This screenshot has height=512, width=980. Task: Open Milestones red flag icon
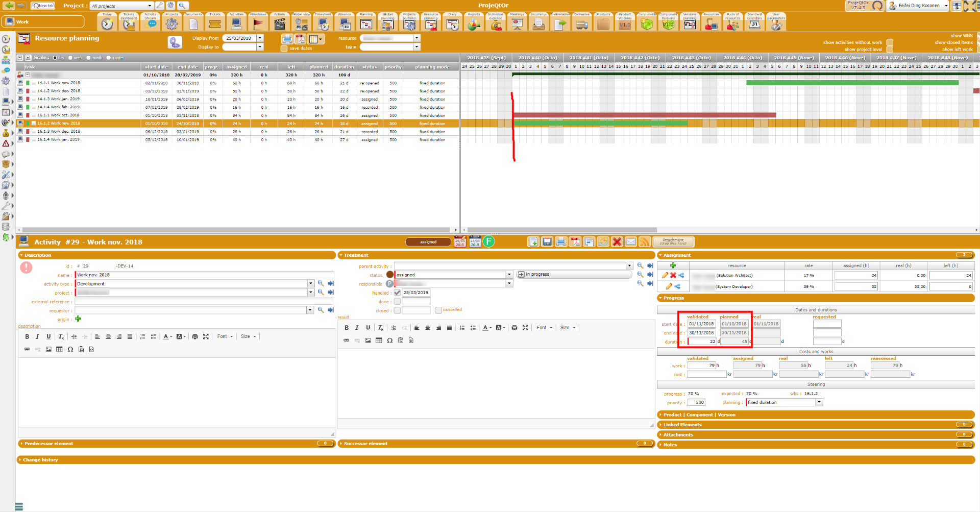258,23
